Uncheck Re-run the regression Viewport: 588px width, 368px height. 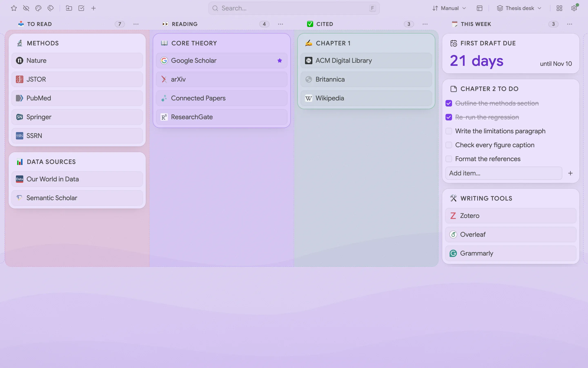point(449,117)
